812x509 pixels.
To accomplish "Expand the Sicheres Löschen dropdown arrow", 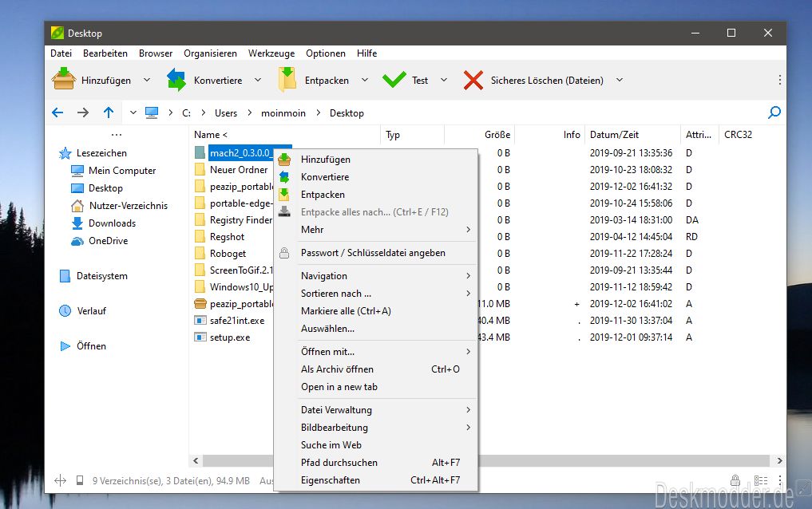I will click(620, 80).
